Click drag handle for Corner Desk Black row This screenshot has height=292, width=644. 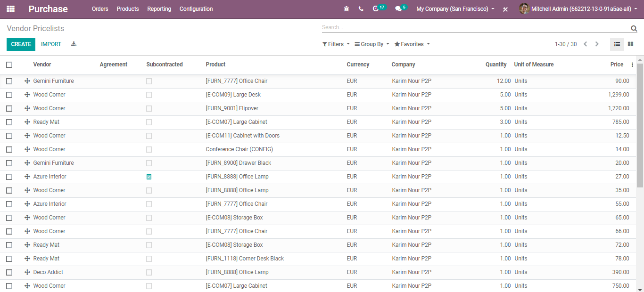tap(27, 259)
